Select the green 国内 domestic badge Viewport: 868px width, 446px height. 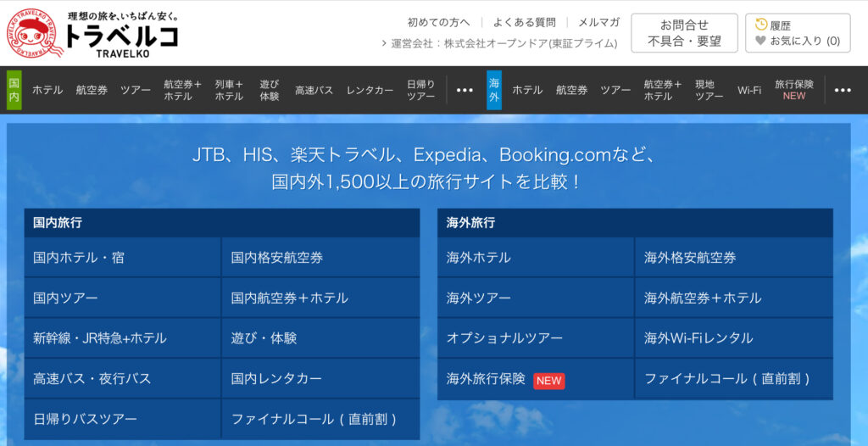14,90
